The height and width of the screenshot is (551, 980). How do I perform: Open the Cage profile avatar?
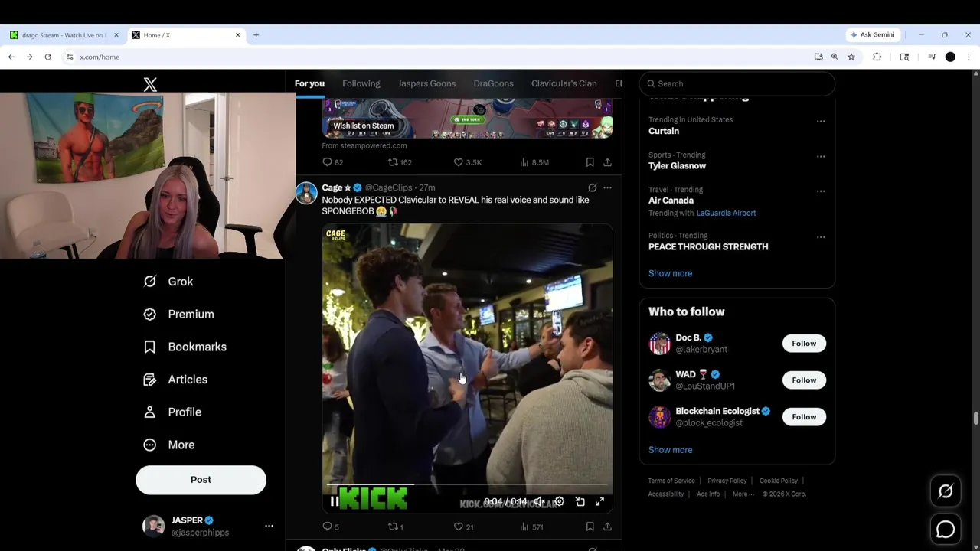click(x=306, y=193)
